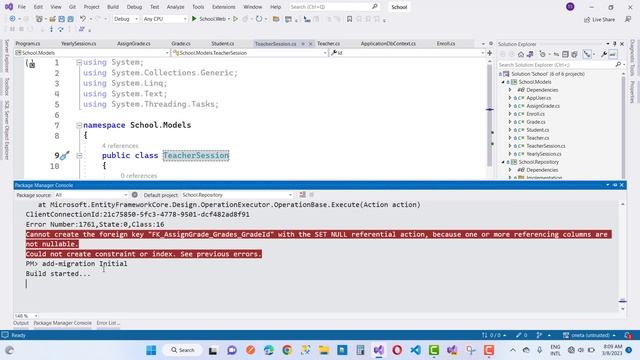The height and width of the screenshot is (360, 640).
Task: Open the Package source All dropdown
Action: [x=91, y=195]
